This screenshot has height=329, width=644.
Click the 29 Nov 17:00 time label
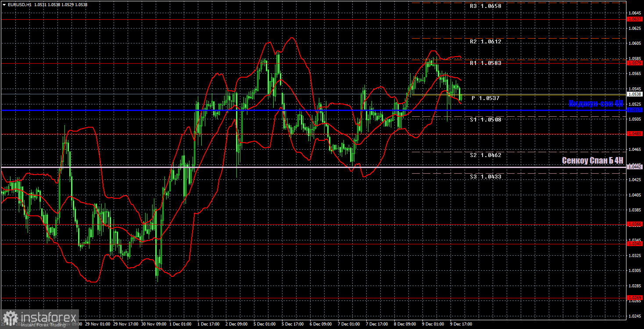click(x=125, y=324)
